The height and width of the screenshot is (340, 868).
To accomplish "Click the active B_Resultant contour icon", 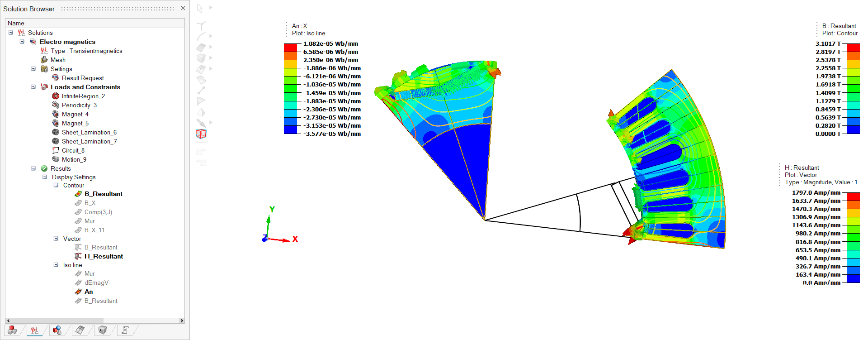I will coord(78,194).
